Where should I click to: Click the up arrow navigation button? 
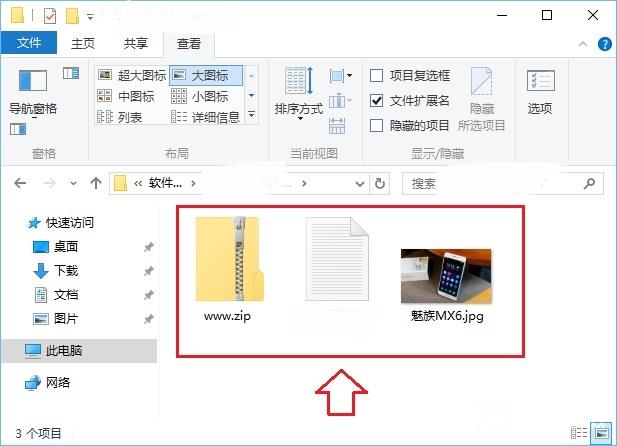(96, 183)
